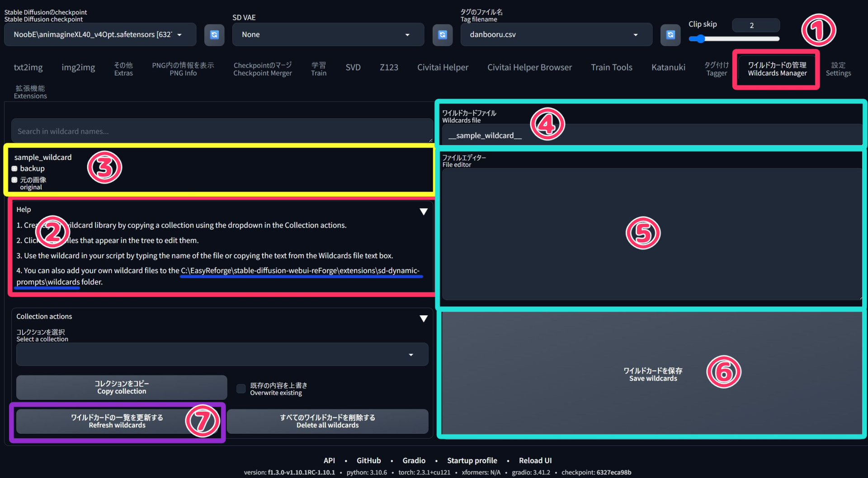Image resolution: width=868 pixels, height=478 pixels.
Task: Refresh the Stable Diffusion checkpoint list
Action: [214, 35]
